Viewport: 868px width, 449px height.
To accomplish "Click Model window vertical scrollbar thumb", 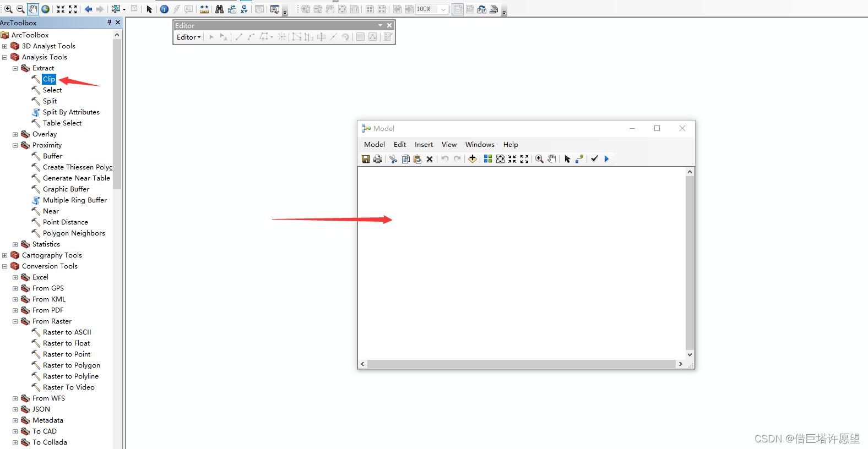I will tap(690, 263).
